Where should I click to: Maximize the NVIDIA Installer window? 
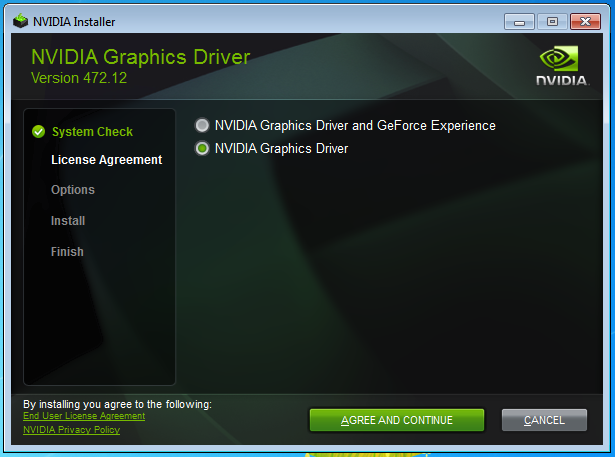pyautogui.click(x=552, y=22)
